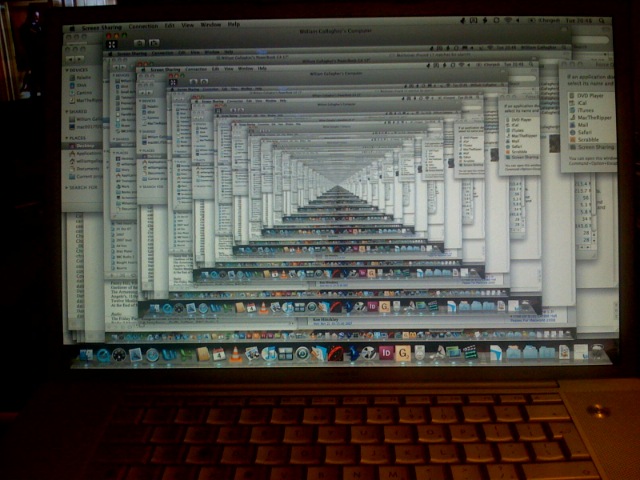This screenshot has width=640, height=480.
Task: Open Dashboard gauge icon in largest dock
Action: tap(119, 355)
